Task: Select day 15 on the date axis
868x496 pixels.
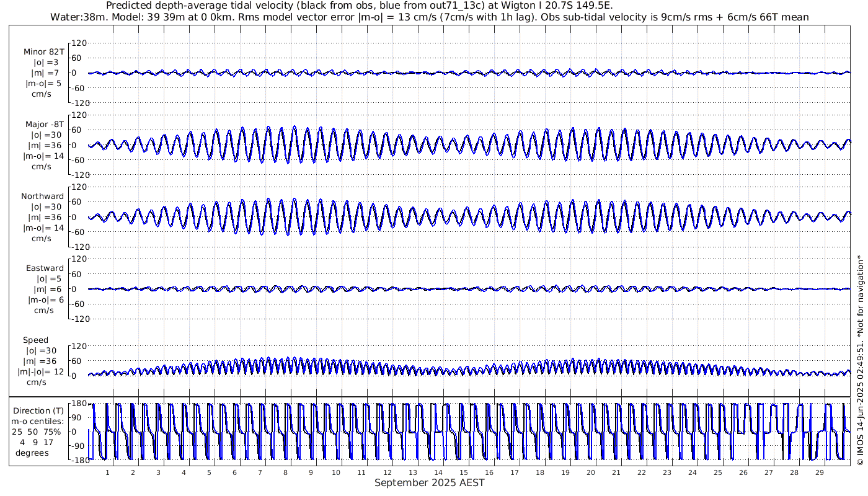Action: [x=463, y=472]
